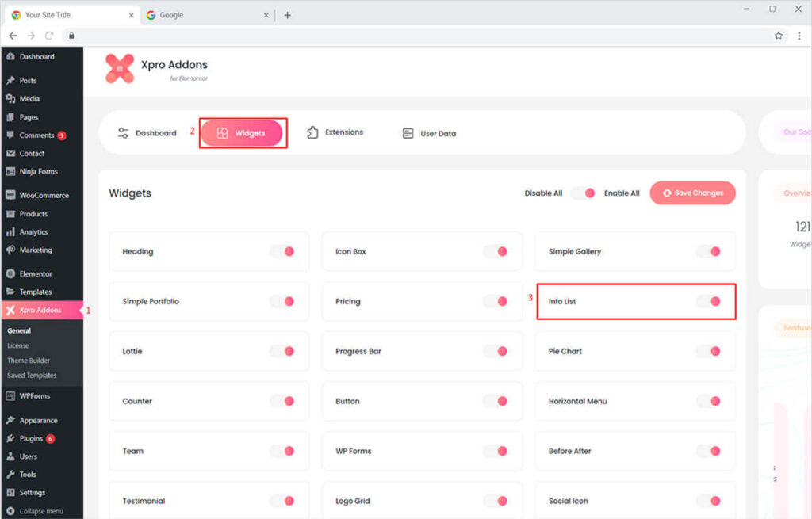Click the Xpro Addons logo icon
812x519 pixels.
point(120,69)
